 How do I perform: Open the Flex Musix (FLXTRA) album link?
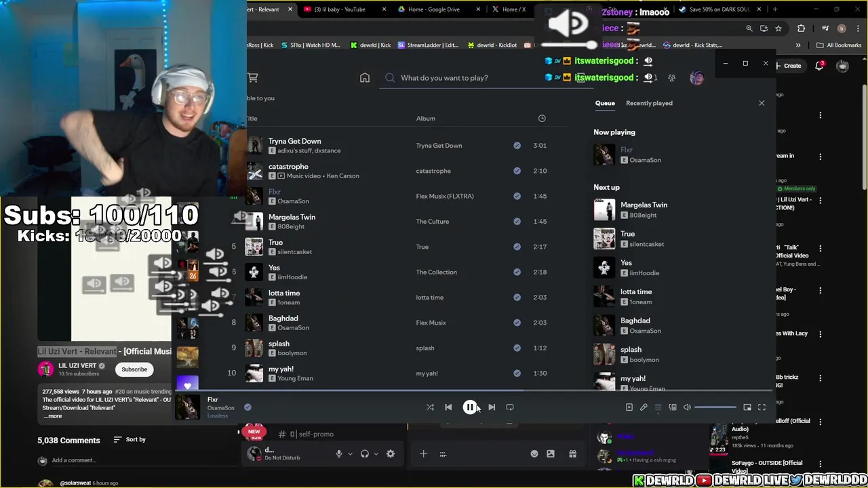point(445,197)
